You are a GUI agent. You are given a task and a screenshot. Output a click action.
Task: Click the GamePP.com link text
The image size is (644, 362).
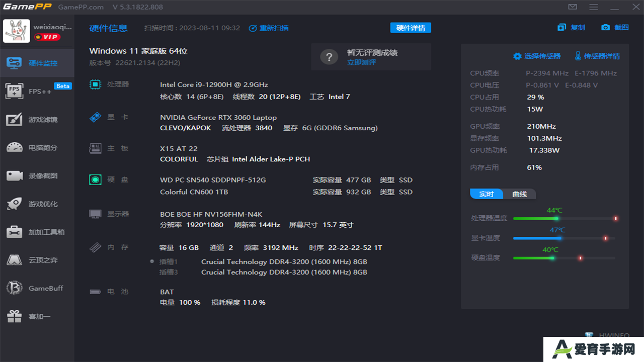[81, 7]
